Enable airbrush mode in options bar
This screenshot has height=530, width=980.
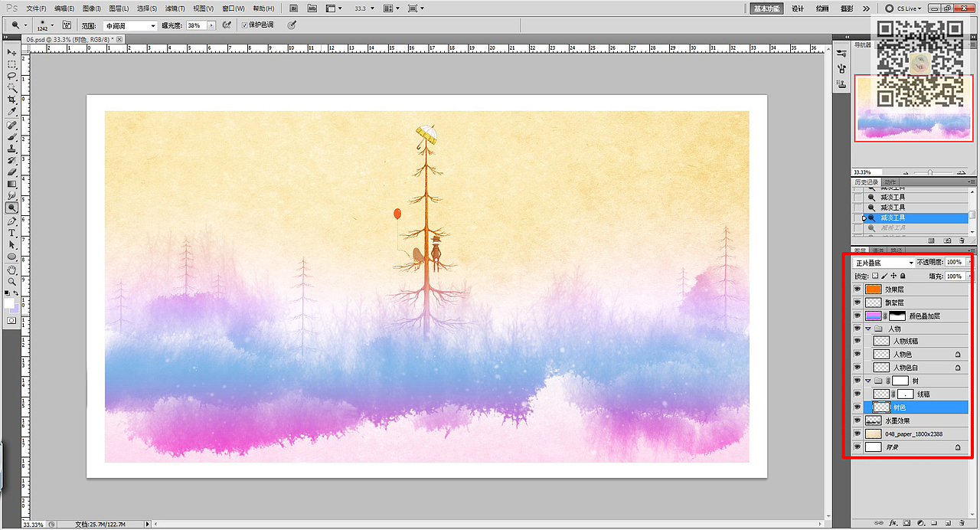point(227,25)
